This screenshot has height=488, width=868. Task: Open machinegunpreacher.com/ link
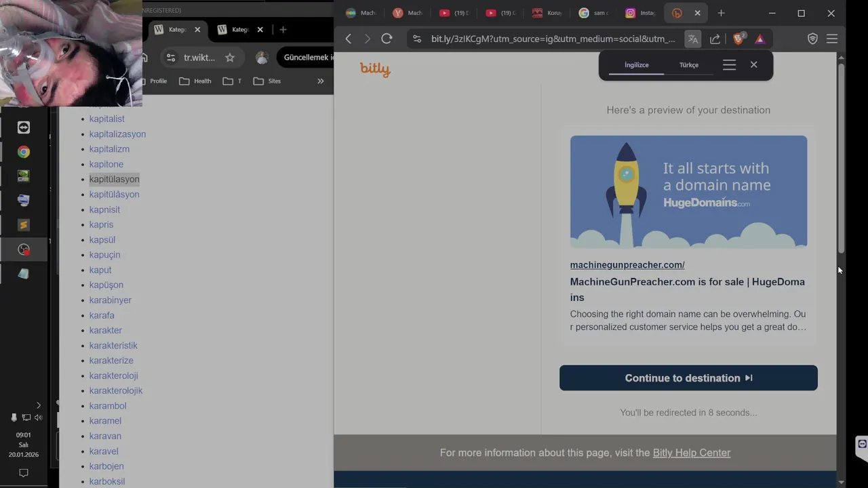click(627, 265)
